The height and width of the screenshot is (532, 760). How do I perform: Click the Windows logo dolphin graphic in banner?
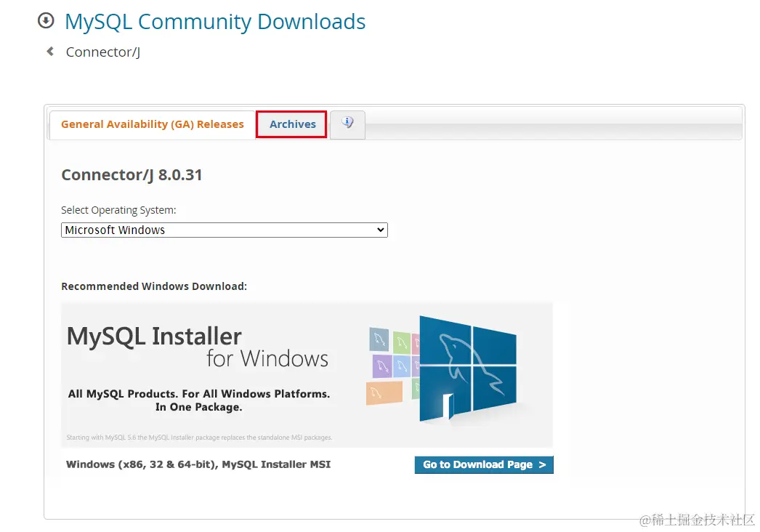[x=468, y=368]
